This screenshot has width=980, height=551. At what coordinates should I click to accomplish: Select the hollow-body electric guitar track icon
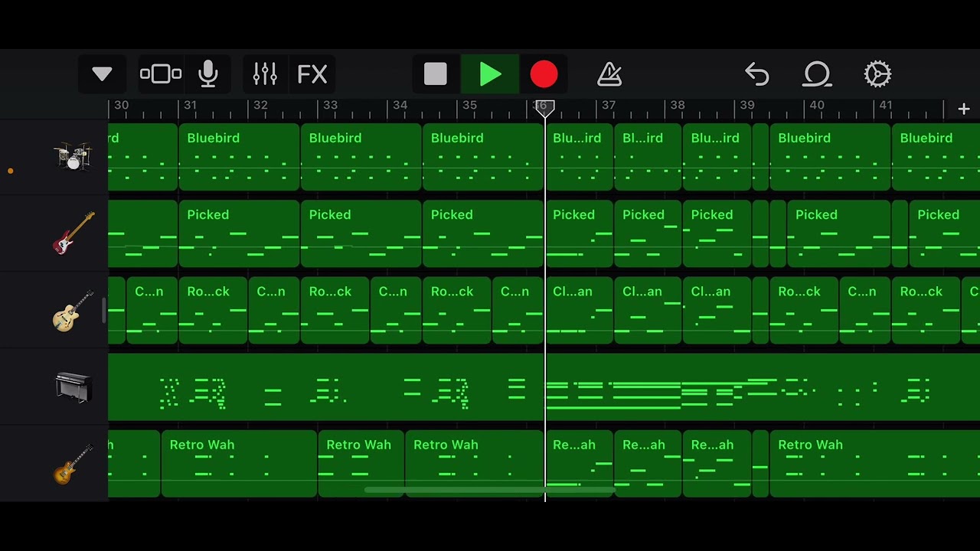[x=73, y=311]
